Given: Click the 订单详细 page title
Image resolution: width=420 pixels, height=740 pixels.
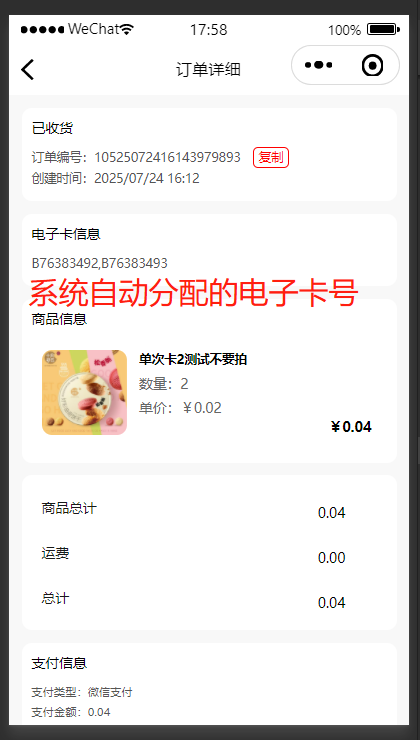Looking at the screenshot, I should 209,69.
